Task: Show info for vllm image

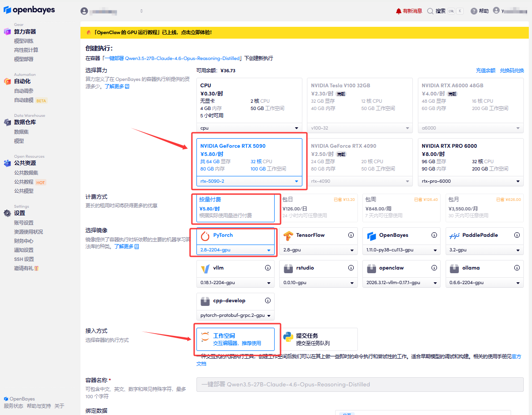Action: click(268, 268)
